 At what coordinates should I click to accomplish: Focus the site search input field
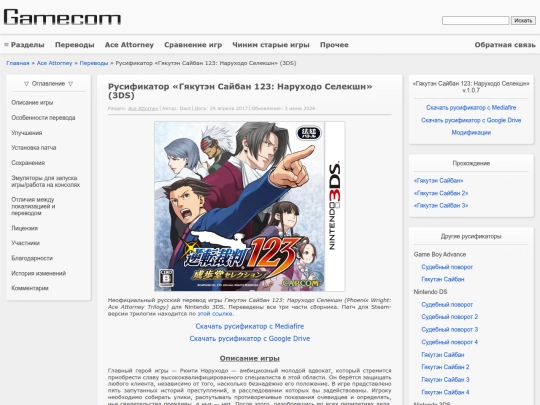pos(475,21)
